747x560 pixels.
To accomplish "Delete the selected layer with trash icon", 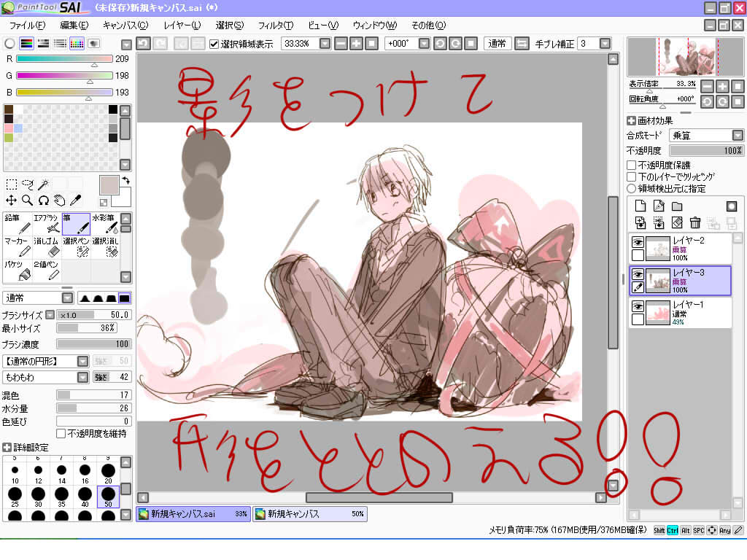I will (x=695, y=222).
